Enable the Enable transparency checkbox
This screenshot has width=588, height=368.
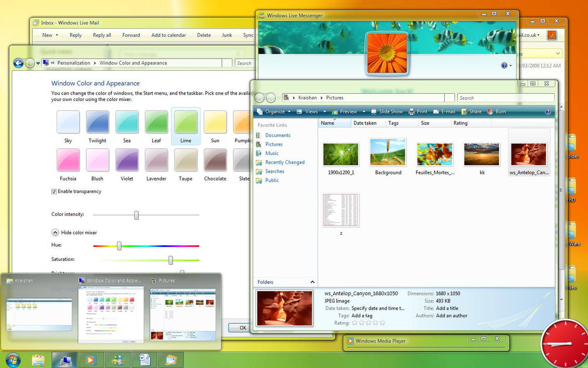[x=54, y=191]
